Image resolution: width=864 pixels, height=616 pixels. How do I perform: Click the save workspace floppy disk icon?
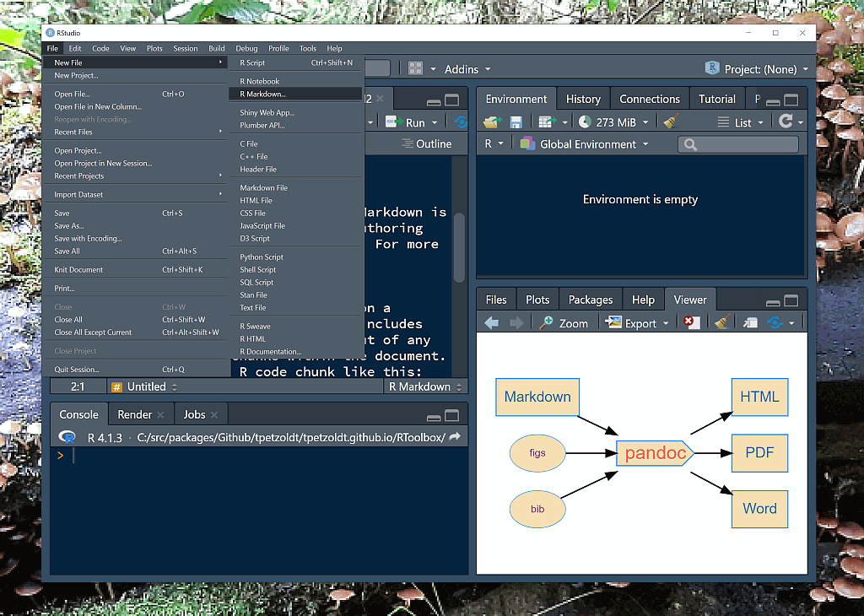click(x=515, y=122)
